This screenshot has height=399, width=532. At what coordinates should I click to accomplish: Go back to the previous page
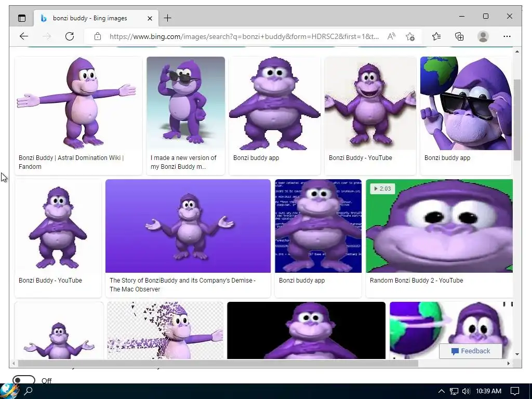tap(24, 36)
